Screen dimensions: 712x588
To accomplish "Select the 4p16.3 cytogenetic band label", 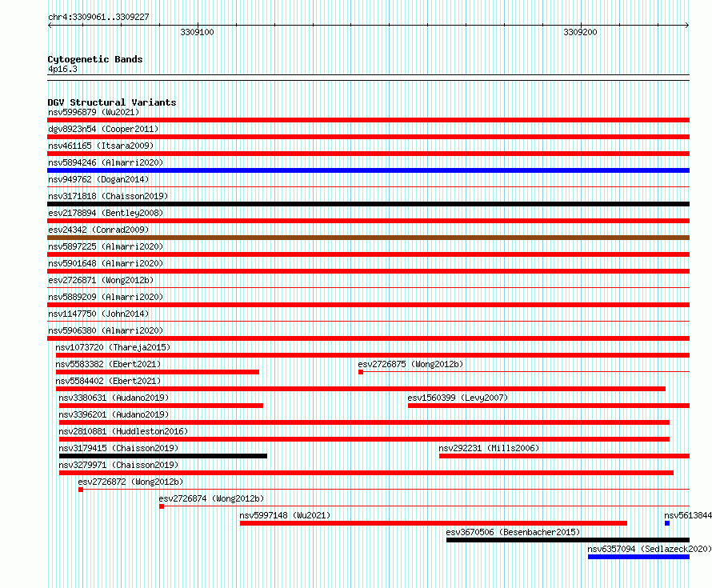I will [x=62, y=70].
